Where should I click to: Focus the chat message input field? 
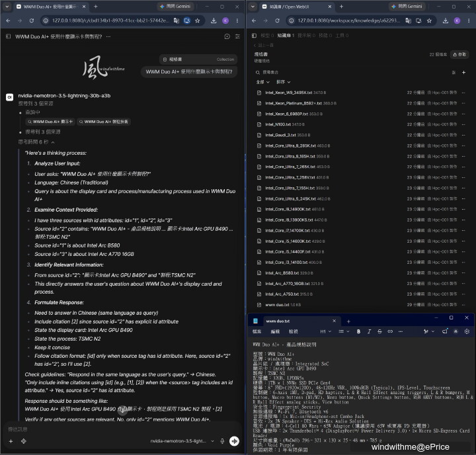pyautogui.click(x=122, y=429)
